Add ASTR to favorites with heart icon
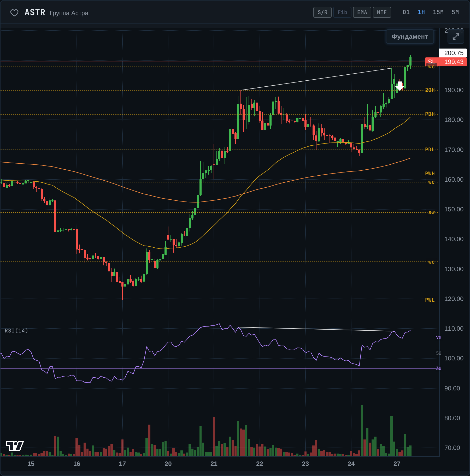The image size is (470, 476). pos(14,13)
